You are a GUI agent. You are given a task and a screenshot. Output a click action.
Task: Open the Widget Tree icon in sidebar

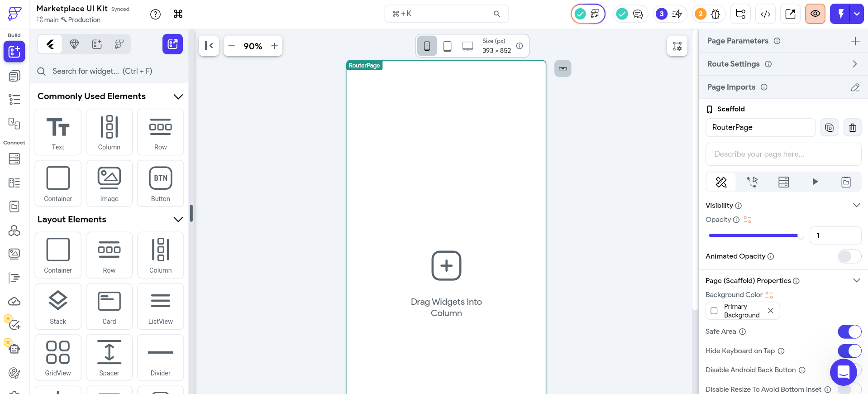(x=14, y=100)
